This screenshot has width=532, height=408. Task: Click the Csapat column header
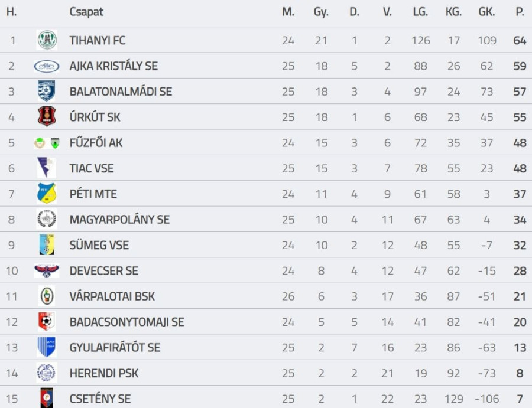(86, 12)
